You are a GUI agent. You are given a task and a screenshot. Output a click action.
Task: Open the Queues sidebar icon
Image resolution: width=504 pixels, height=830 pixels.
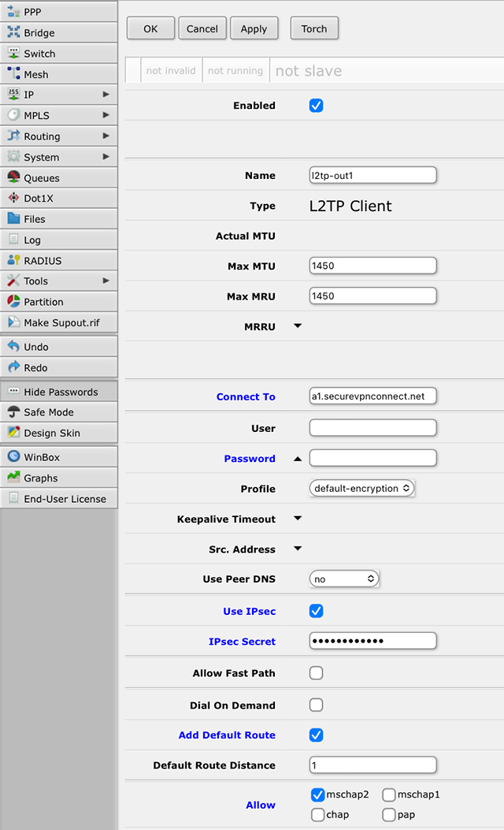[x=13, y=177]
